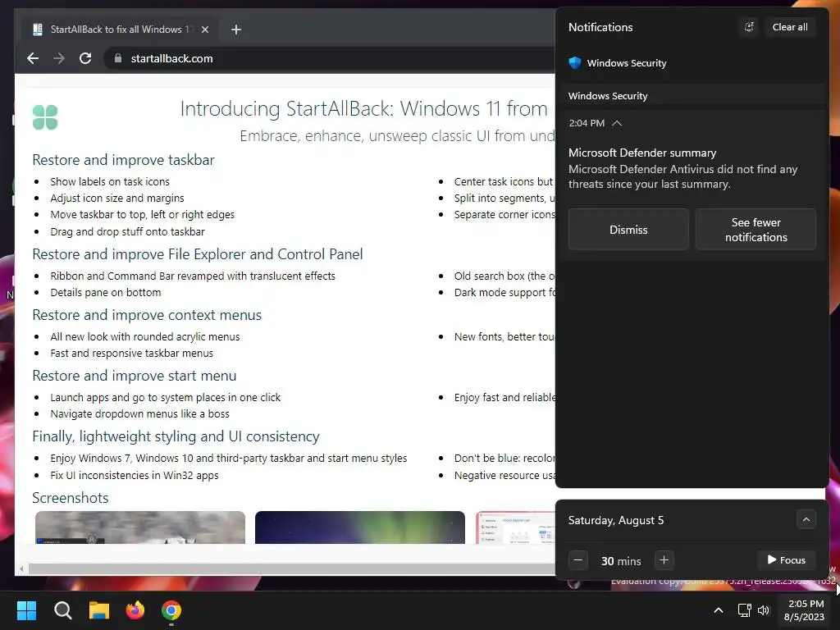Decrease focus time with minus button
Viewport: 840px width, 630px height.
pos(578,560)
